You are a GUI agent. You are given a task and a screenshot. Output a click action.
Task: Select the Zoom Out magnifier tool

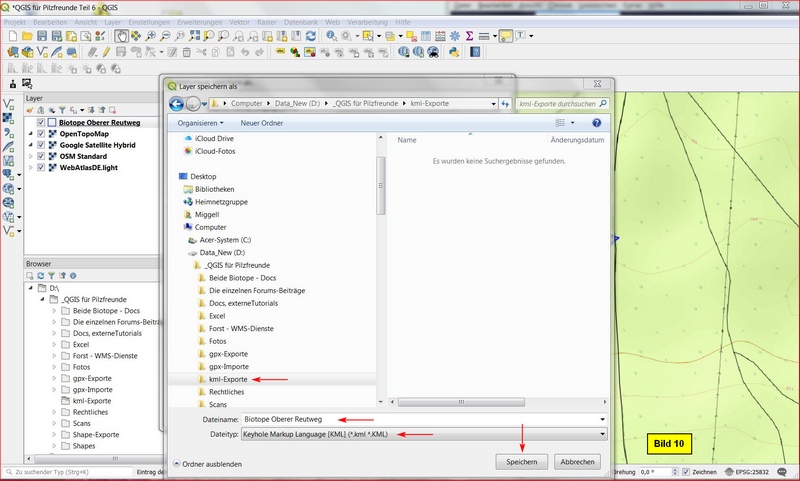(165, 36)
